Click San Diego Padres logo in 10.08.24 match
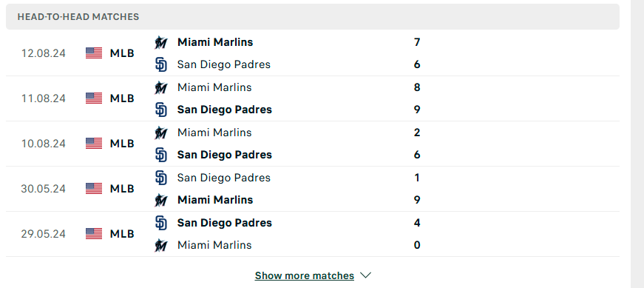Screen dimensions: 644x288 click(160, 155)
